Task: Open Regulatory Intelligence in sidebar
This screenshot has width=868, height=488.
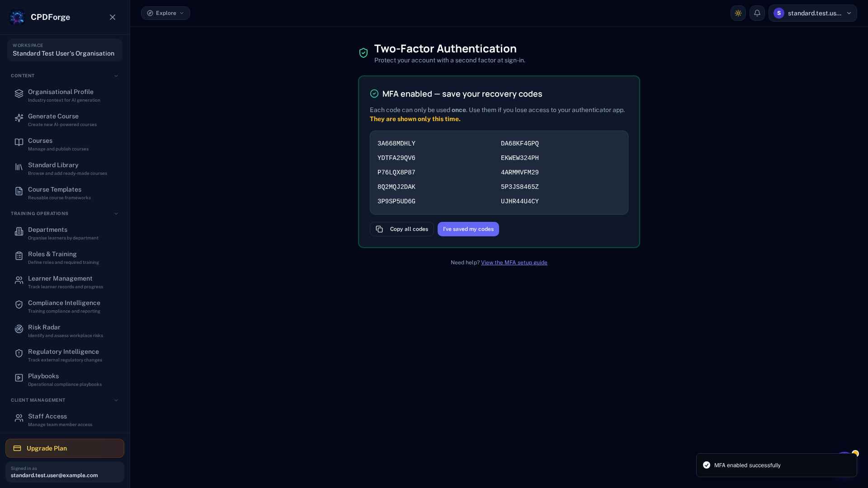Action: tap(65, 355)
